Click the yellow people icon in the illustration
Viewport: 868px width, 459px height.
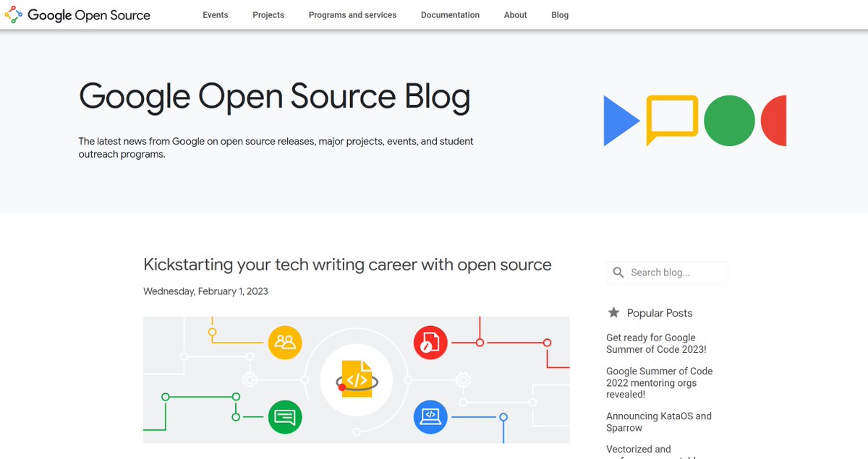pos(285,342)
